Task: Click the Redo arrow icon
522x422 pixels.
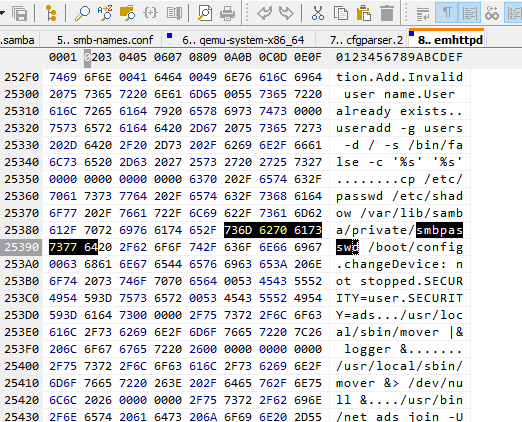Action: click(287, 13)
